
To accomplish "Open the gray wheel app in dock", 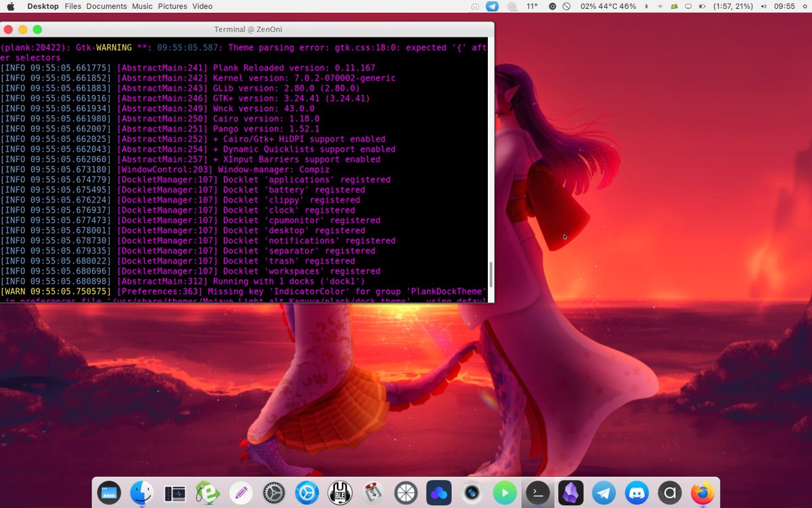I will pyautogui.click(x=406, y=492).
